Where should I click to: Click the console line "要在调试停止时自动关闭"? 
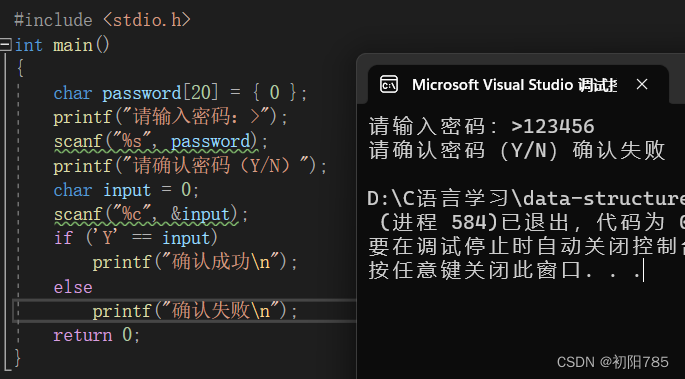coord(526,247)
